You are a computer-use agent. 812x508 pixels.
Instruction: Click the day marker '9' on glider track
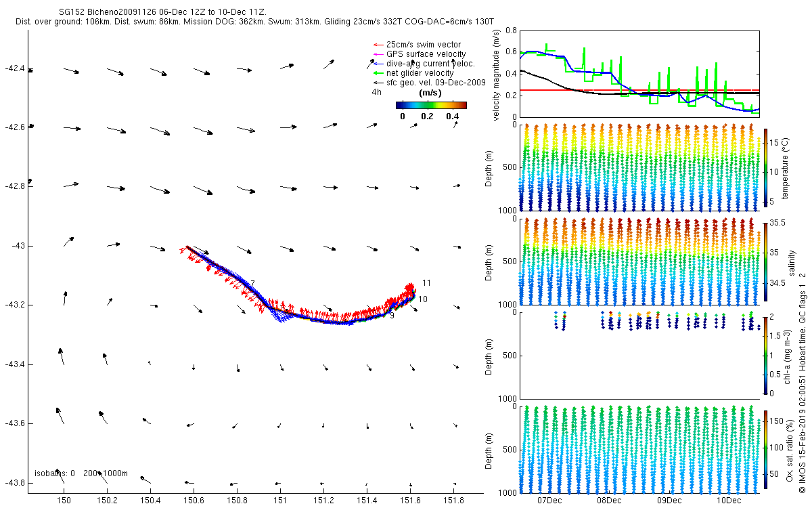pyautogui.click(x=392, y=316)
